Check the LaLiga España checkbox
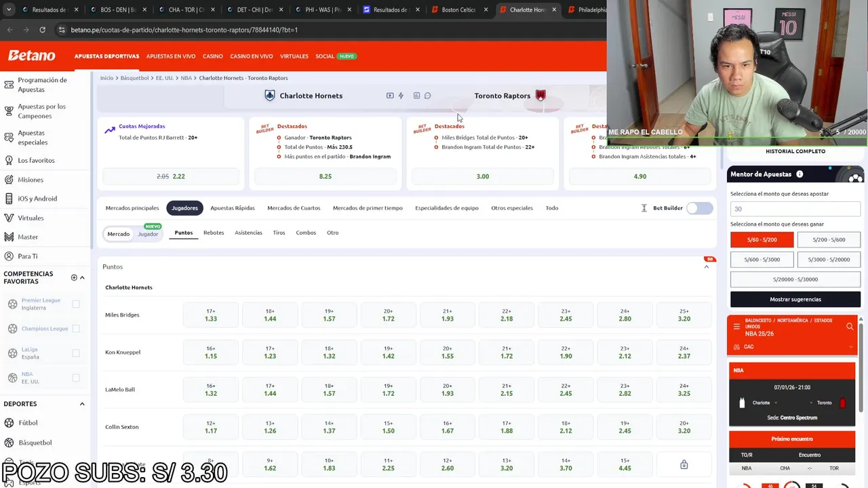The height and width of the screenshot is (488, 868). [x=76, y=353]
